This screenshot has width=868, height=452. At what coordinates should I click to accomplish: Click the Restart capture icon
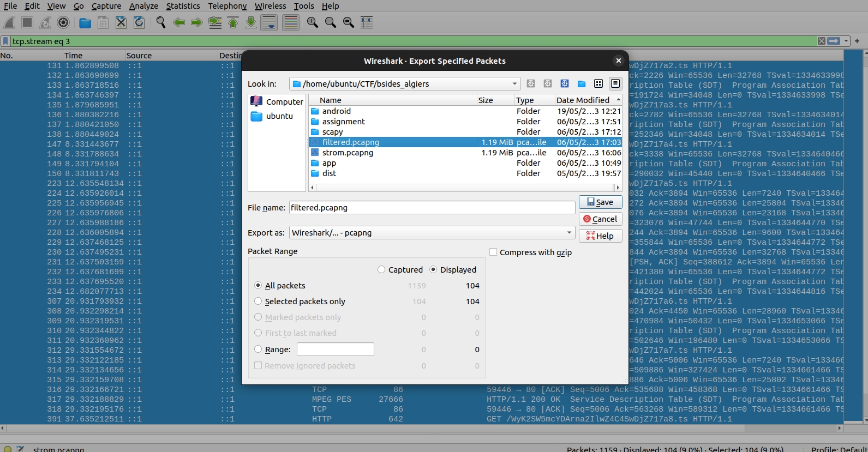click(45, 22)
